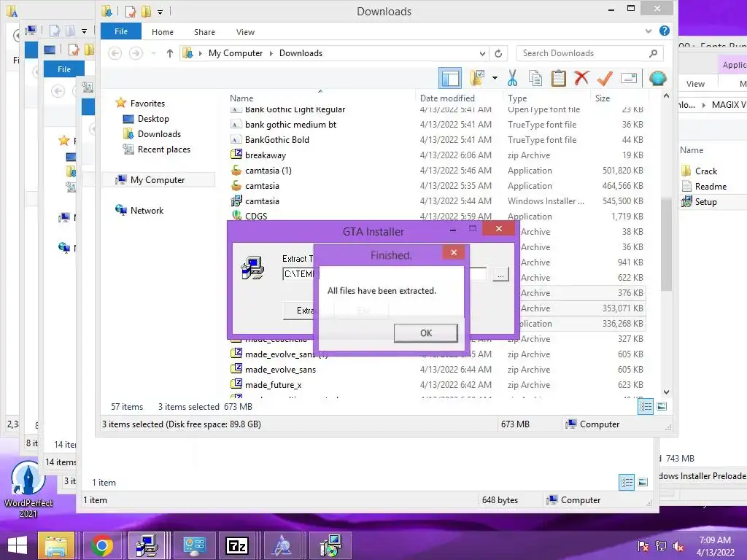Click the Properties card icon in toolbar
Screen dimensions: 747x560
coord(629,78)
